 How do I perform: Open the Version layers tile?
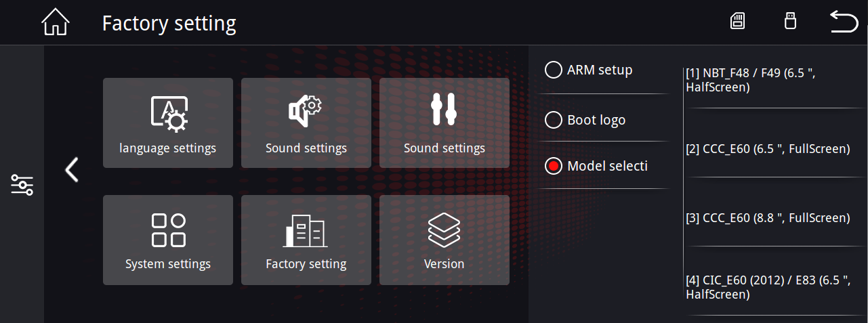tap(445, 240)
